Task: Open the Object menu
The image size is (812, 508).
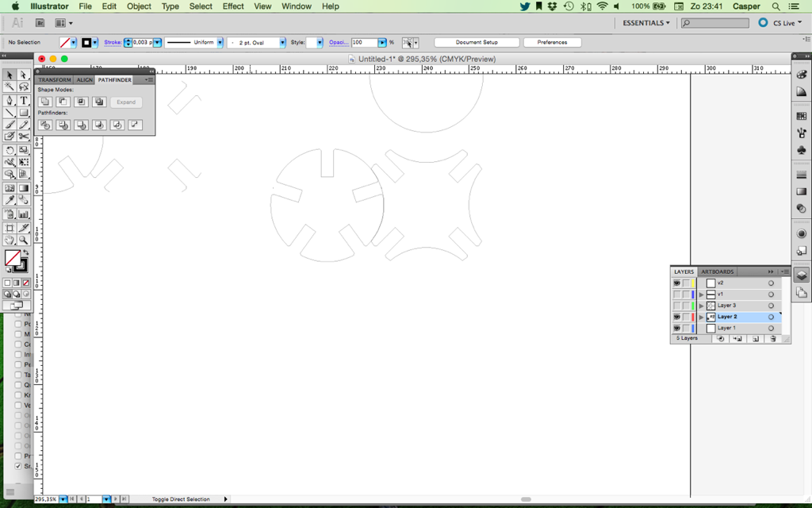Action: pos(139,6)
